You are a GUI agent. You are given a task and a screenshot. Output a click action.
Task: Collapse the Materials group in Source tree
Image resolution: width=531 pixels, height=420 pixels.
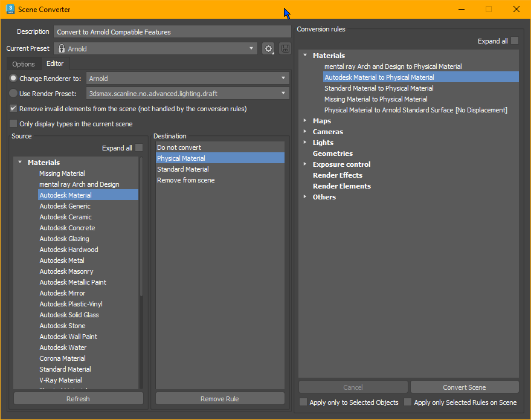(20, 162)
